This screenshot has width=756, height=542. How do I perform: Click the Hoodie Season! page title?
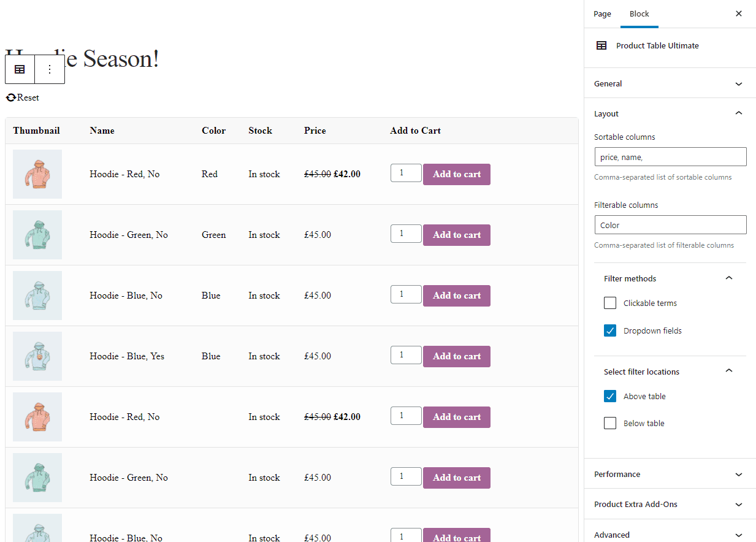click(82, 58)
